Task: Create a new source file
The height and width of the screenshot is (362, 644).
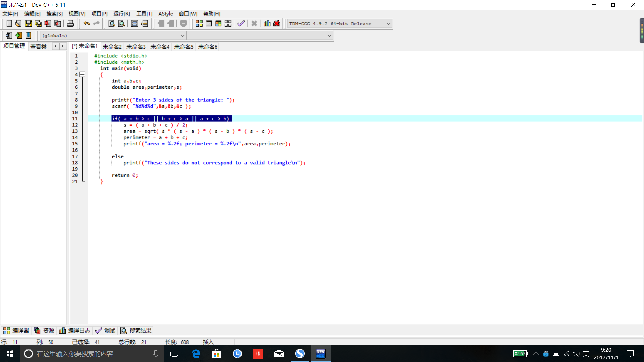Action: [x=9, y=24]
